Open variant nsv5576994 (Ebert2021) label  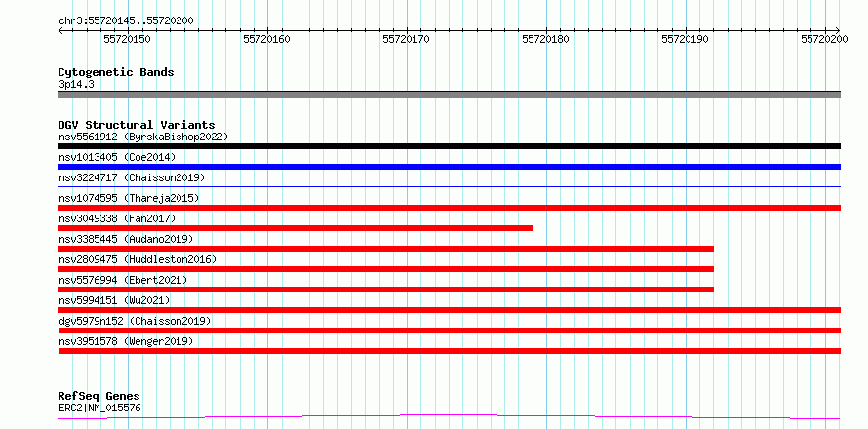123,280
